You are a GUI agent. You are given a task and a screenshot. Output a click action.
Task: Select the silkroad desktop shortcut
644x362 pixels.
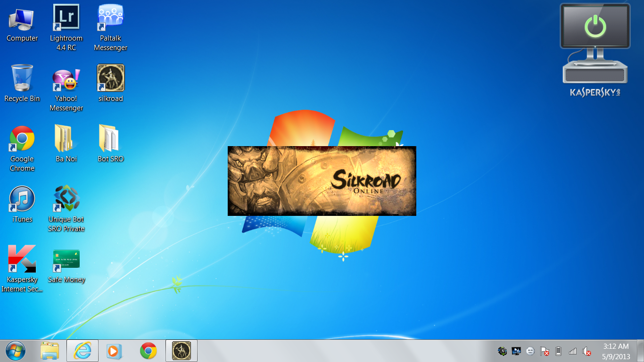tap(110, 83)
